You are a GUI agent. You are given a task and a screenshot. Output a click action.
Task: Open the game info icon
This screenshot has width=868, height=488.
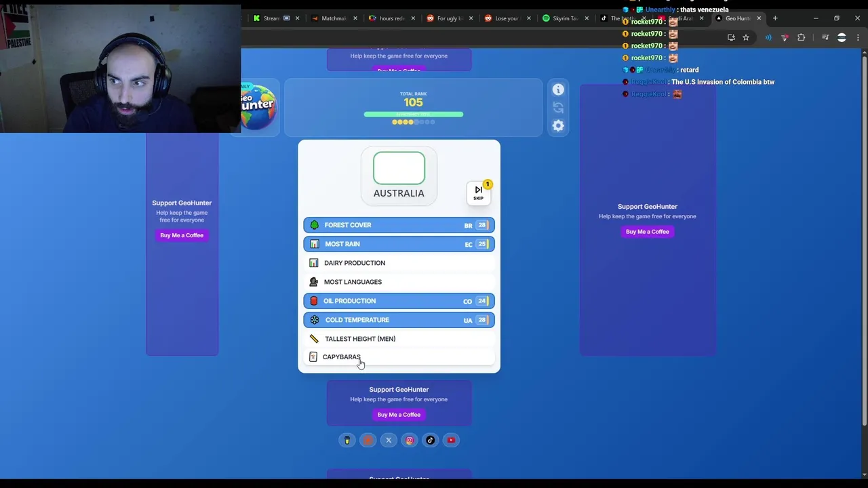[x=558, y=89]
